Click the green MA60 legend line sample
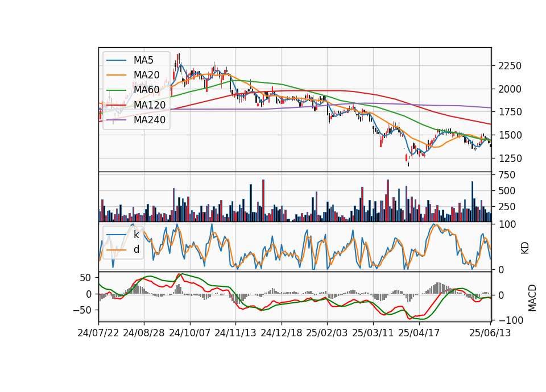 point(116,90)
